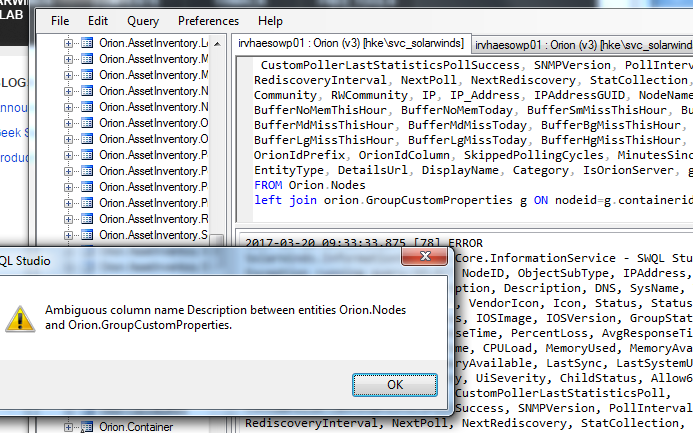This screenshot has width=693, height=433.
Task: Click BufferMdMissToday in the query editor
Action: [x=467, y=125]
